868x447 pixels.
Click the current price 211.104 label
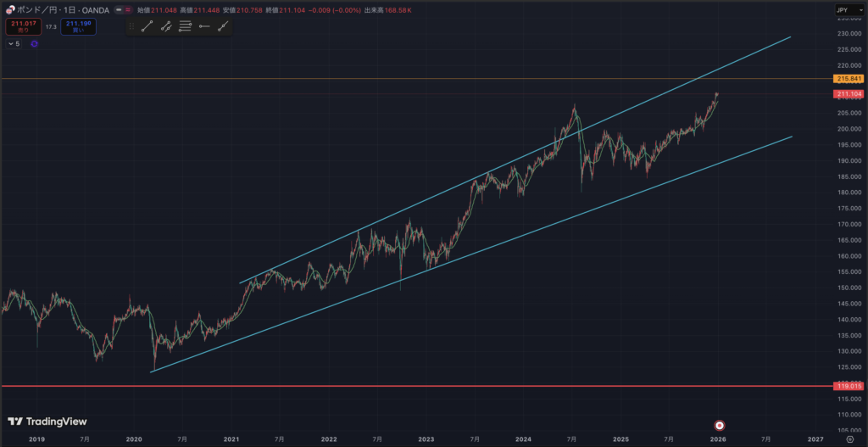click(x=849, y=94)
